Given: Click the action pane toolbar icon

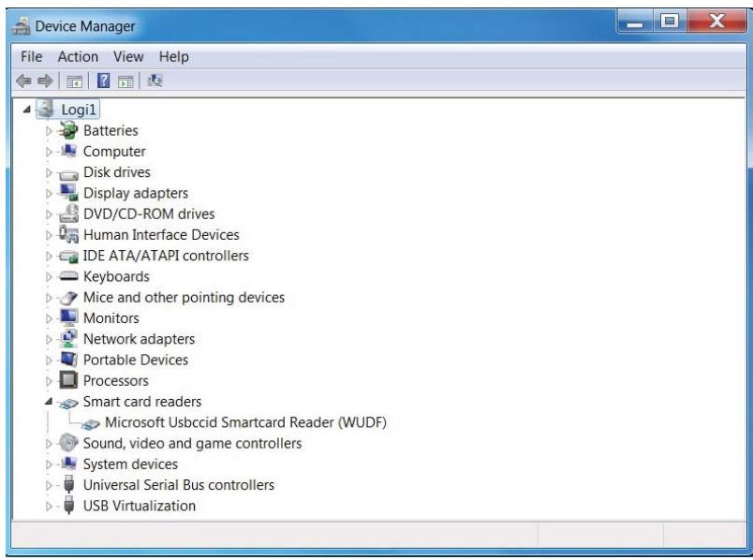Looking at the screenshot, I should click(125, 81).
